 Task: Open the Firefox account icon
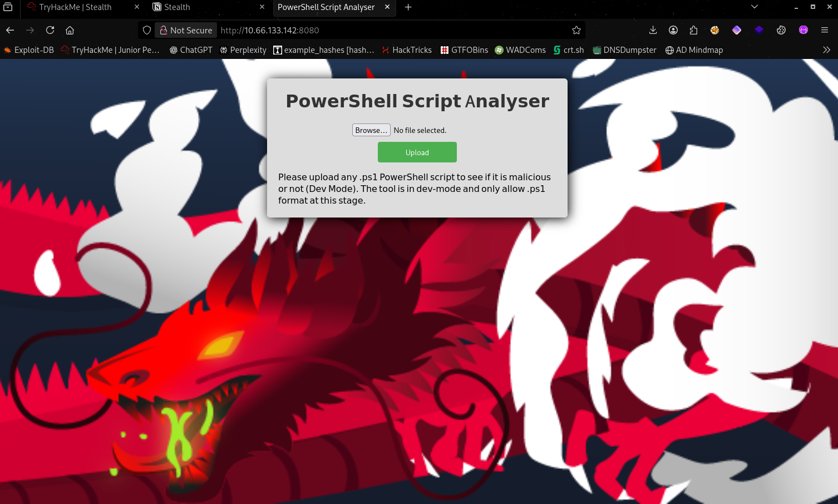[673, 30]
